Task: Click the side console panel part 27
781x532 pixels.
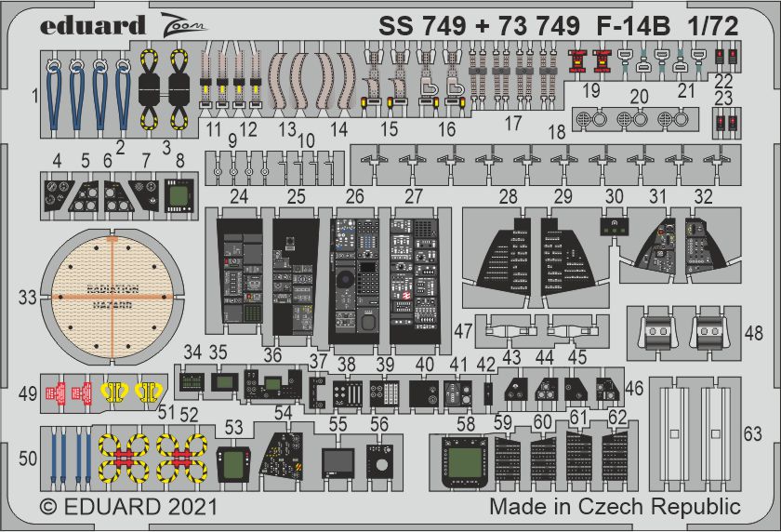Action: point(415,277)
